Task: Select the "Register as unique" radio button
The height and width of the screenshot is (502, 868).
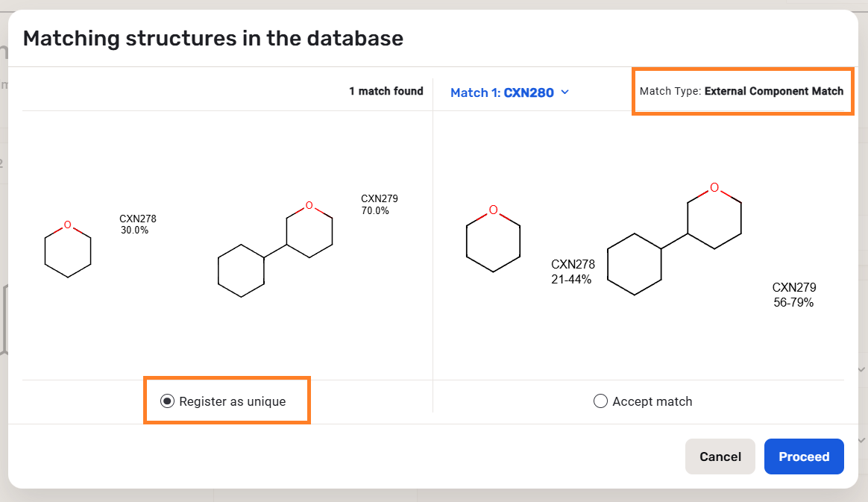Action: pyautogui.click(x=168, y=401)
